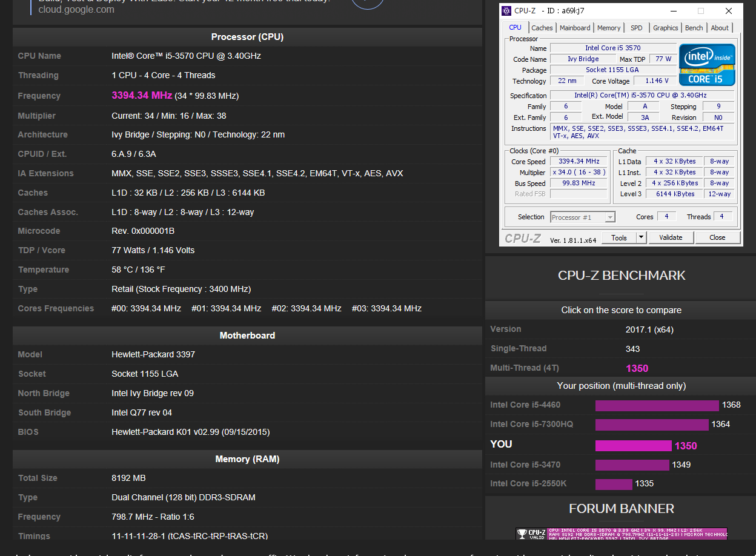This screenshot has width=756, height=556.
Task: Close the CPU-Z window with X
Action: coord(728,11)
